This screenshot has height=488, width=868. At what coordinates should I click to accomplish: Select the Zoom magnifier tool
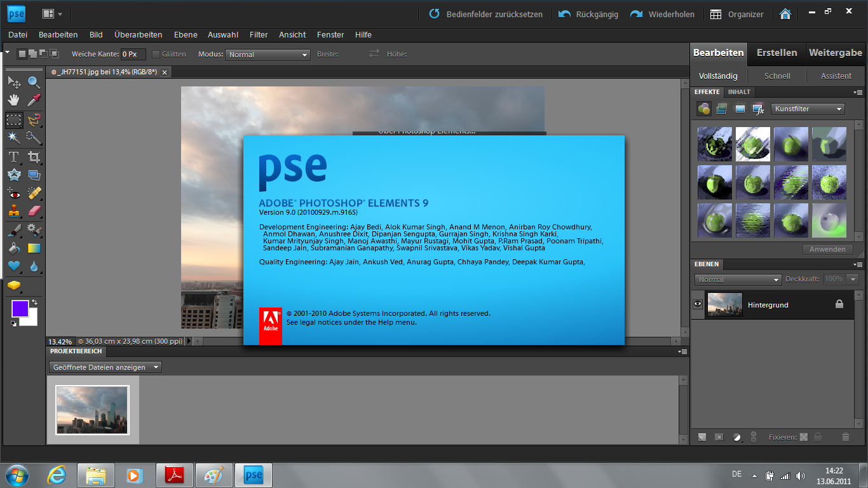34,82
